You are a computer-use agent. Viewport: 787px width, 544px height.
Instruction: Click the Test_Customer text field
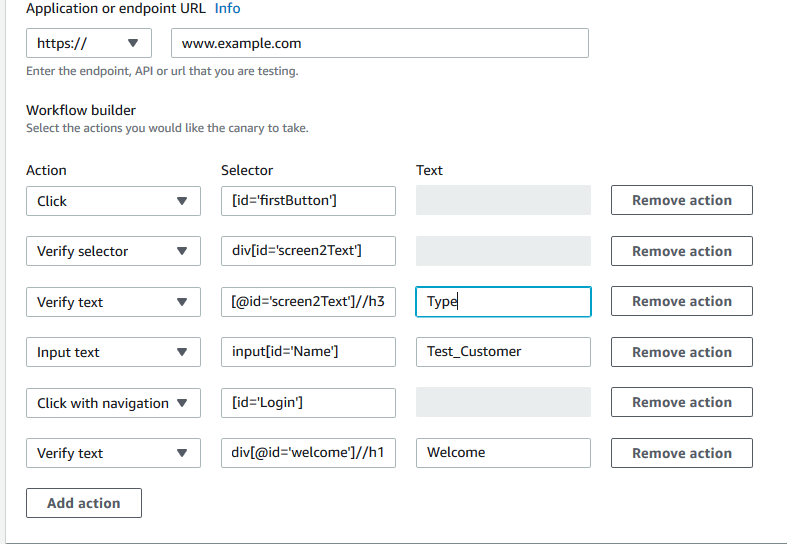click(x=503, y=352)
